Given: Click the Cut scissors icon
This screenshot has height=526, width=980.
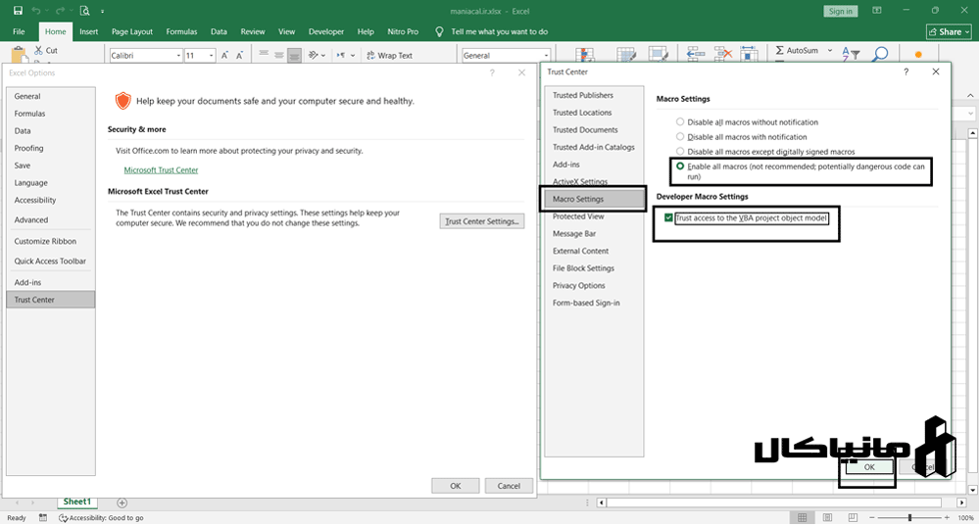Looking at the screenshot, I should coord(38,50).
